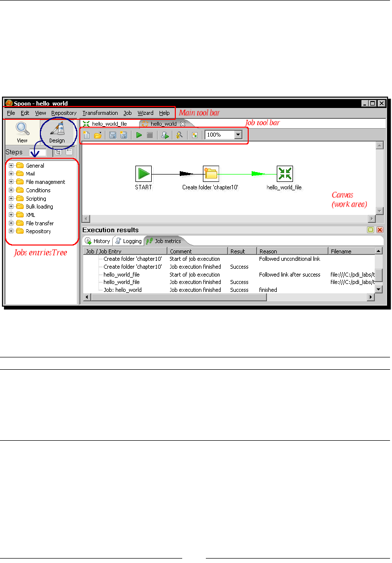Open the Help menu
Image resolution: width=392 pixels, height=563 pixels.
tap(164, 113)
